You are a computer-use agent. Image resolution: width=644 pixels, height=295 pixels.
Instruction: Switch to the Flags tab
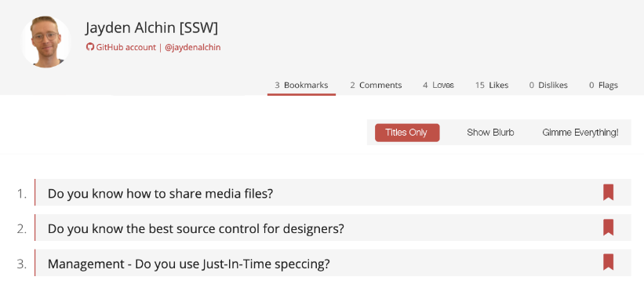603,85
